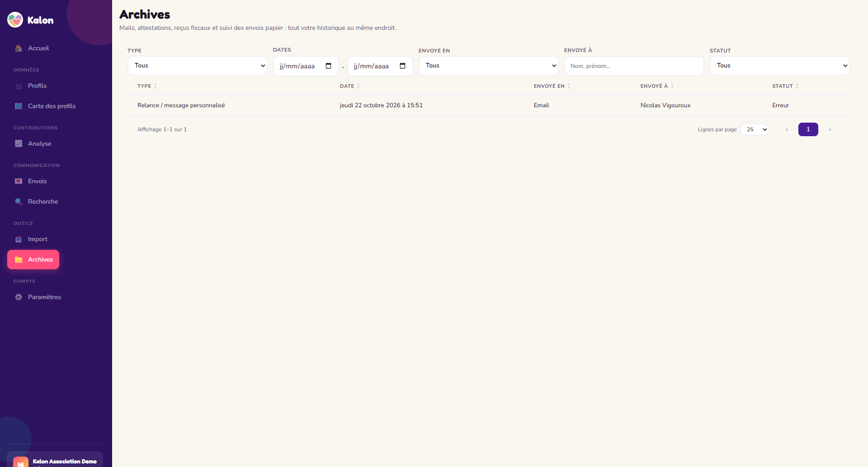Click the Paramètres gear icon
This screenshot has height=467, width=868.
point(19,297)
